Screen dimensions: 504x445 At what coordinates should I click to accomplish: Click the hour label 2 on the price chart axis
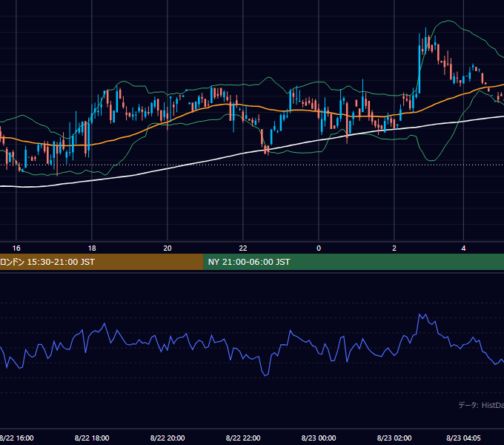394,248
